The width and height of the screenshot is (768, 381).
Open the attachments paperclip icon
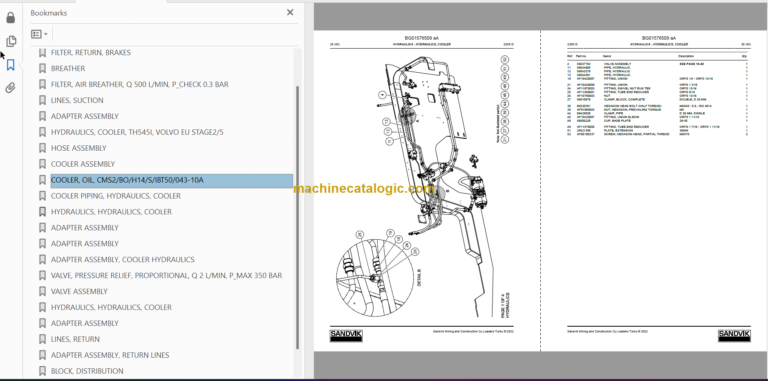tap(10, 88)
